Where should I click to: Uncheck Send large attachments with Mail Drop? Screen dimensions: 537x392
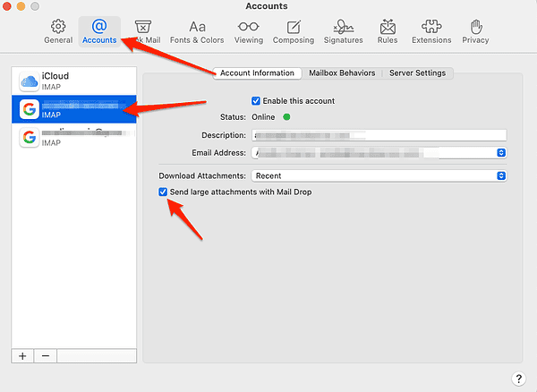point(163,192)
